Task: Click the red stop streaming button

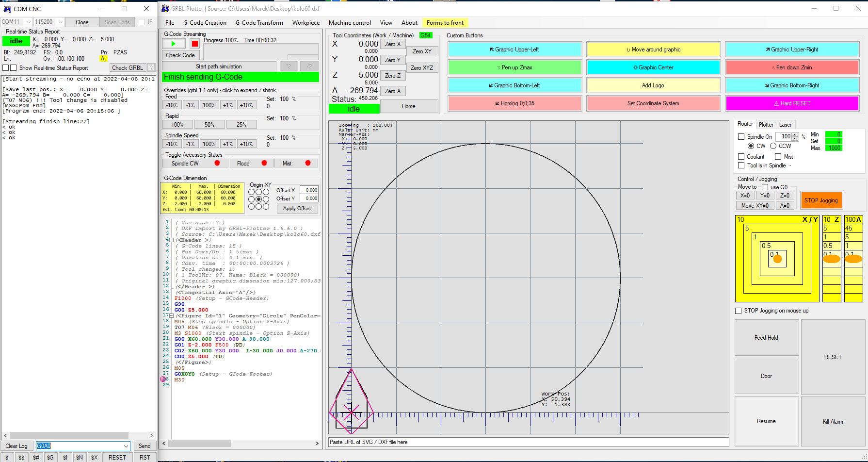Action: click(194, 44)
